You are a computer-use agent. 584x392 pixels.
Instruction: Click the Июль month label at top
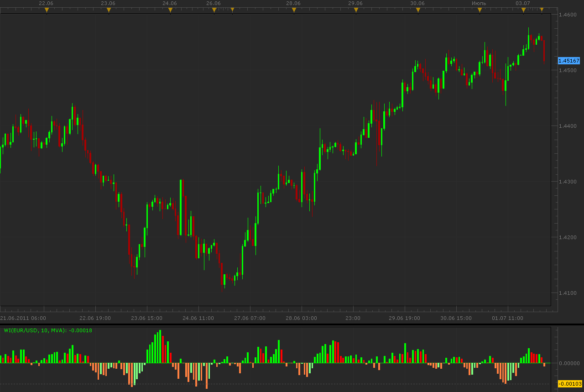tap(479, 3)
